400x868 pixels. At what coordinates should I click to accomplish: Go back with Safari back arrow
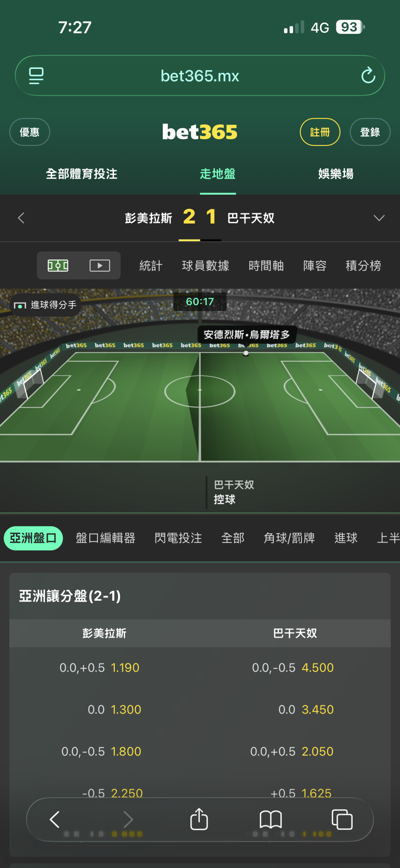pos(55,819)
